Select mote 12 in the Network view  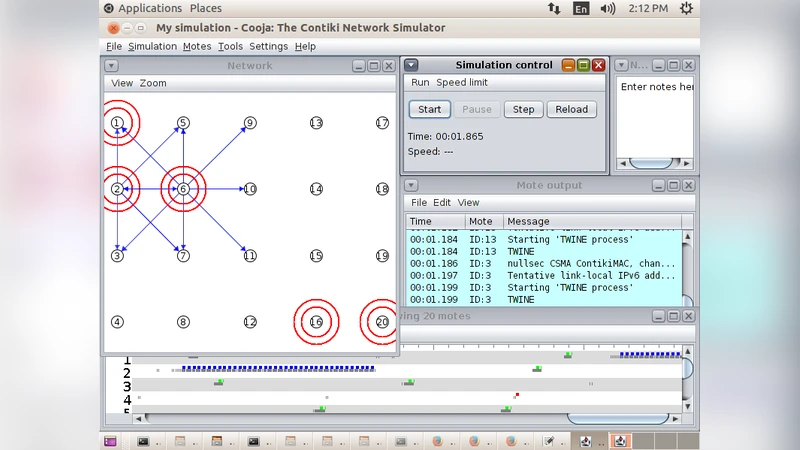point(249,322)
